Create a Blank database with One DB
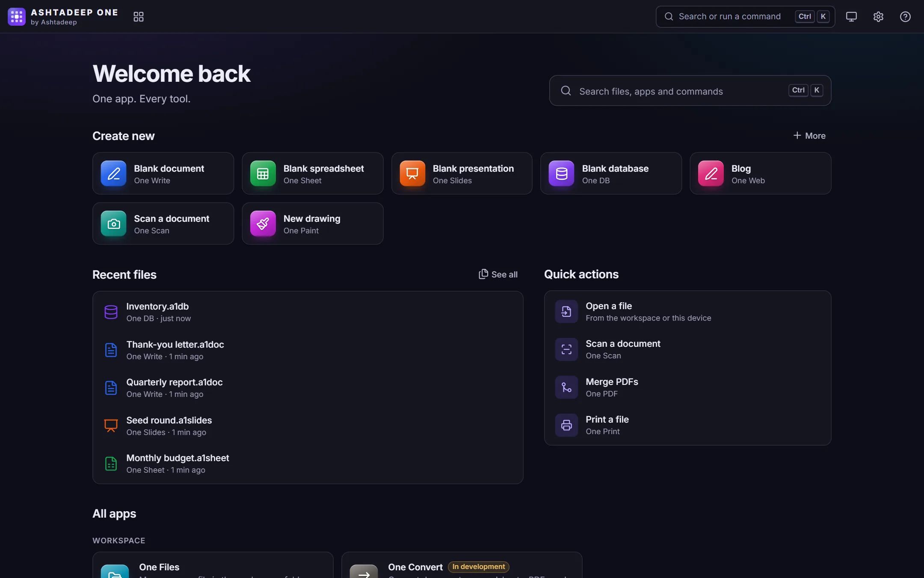924x578 pixels. (611, 173)
